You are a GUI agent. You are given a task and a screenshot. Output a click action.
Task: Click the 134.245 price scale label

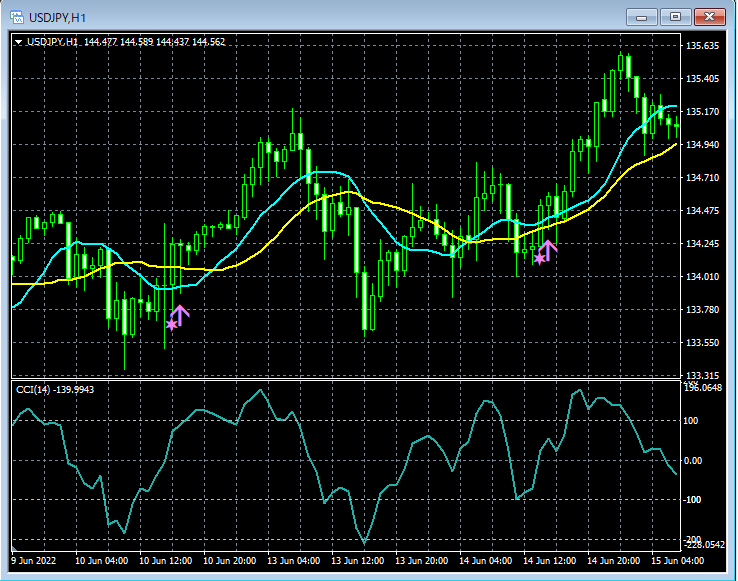coord(702,243)
